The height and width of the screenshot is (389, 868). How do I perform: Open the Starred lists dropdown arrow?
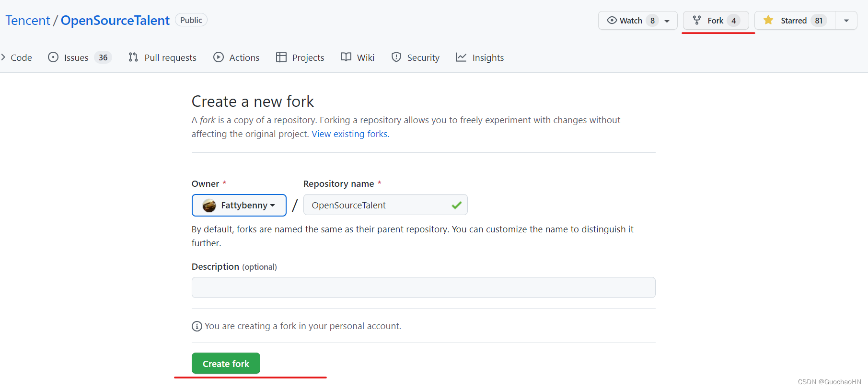846,21
